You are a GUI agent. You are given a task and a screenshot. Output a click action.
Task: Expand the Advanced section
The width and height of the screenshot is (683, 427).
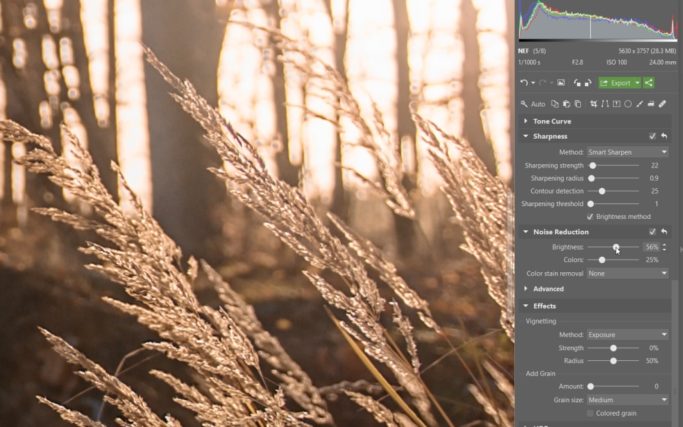coord(526,289)
